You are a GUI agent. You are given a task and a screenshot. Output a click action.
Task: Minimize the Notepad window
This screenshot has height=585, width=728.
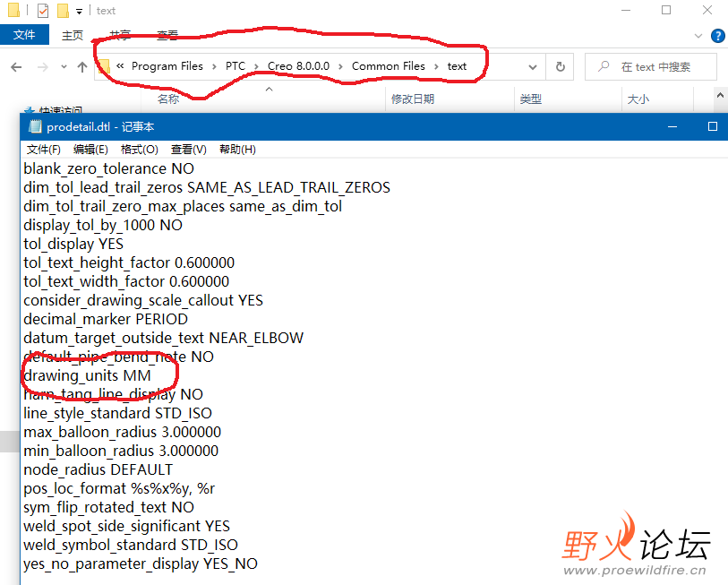(x=672, y=126)
